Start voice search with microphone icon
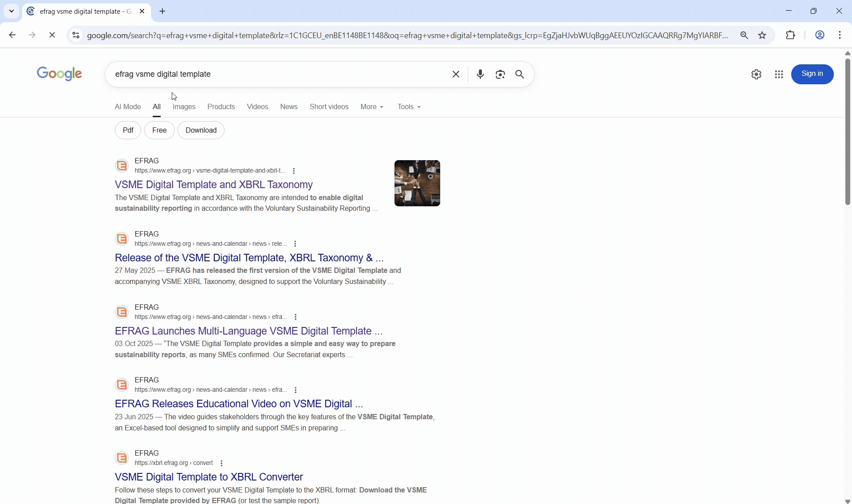This screenshot has width=852, height=504. 480,74
